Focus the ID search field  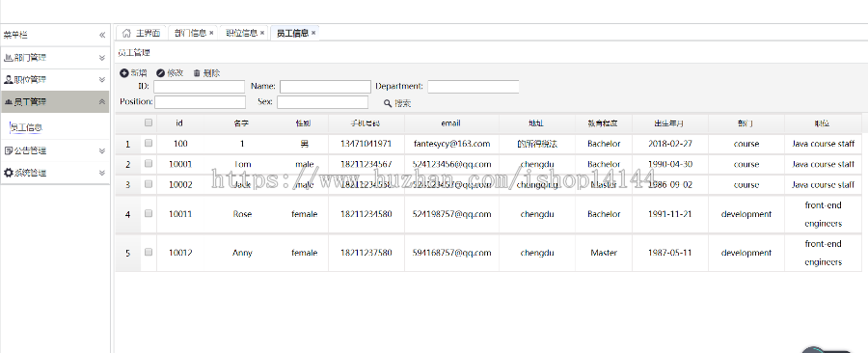tap(200, 87)
